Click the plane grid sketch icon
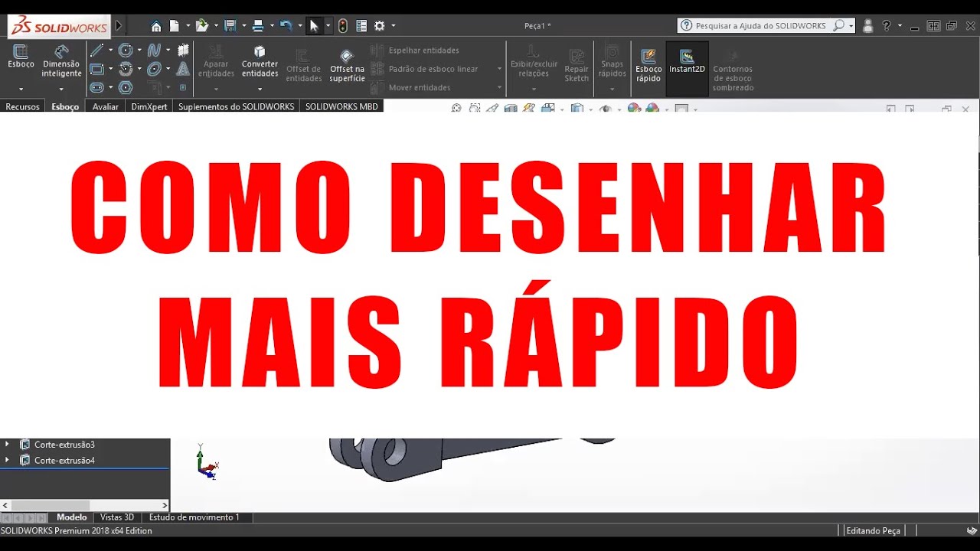Image resolution: width=980 pixels, height=551 pixels. (183, 51)
